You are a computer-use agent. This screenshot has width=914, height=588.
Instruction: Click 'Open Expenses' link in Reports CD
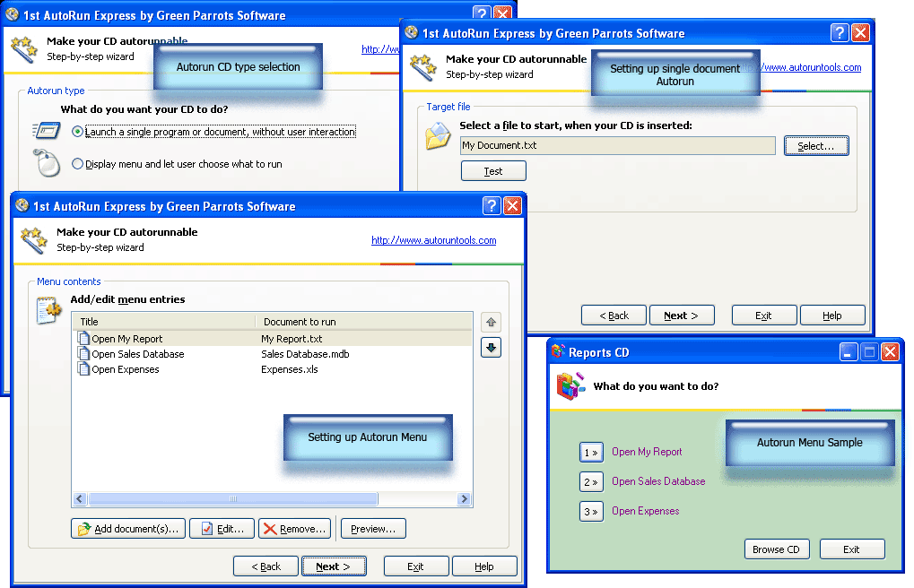point(645,511)
